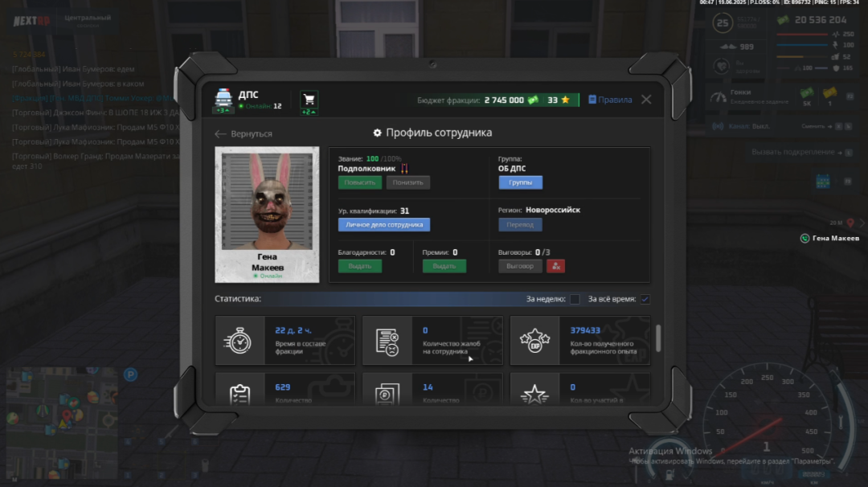Click Выдать under Благодарности
This screenshot has width=868, height=487.
coord(359,266)
